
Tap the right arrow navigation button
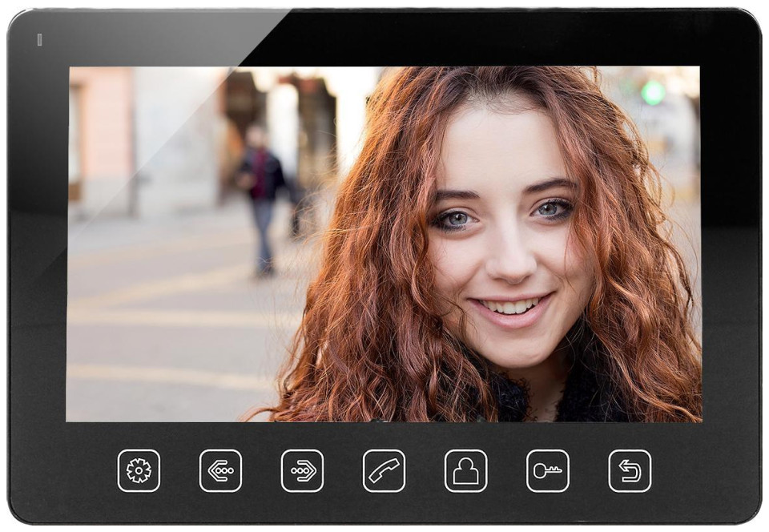coord(302,471)
